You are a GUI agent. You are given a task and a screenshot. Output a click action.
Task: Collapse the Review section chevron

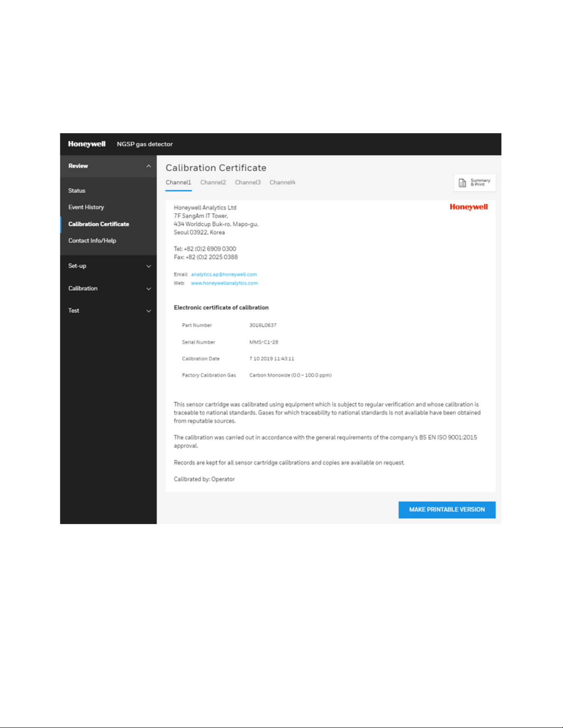click(148, 166)
